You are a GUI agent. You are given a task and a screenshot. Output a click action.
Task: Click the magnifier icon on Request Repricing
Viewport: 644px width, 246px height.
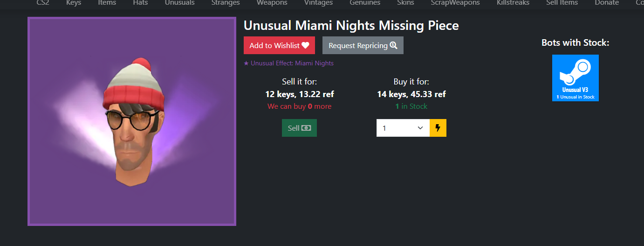click(393, 45)
